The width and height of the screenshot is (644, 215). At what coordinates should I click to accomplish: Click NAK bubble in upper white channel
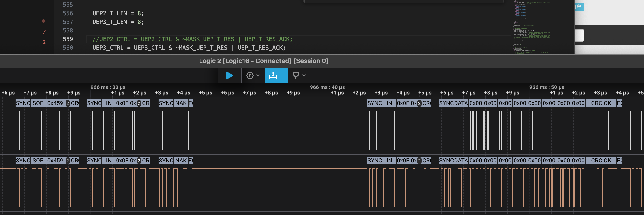click(x=181, y=103)
